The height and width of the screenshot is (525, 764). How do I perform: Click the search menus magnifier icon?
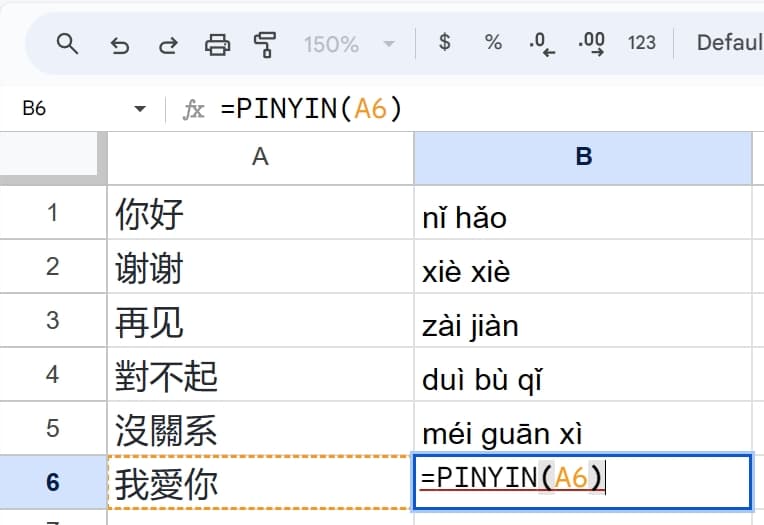67,43
